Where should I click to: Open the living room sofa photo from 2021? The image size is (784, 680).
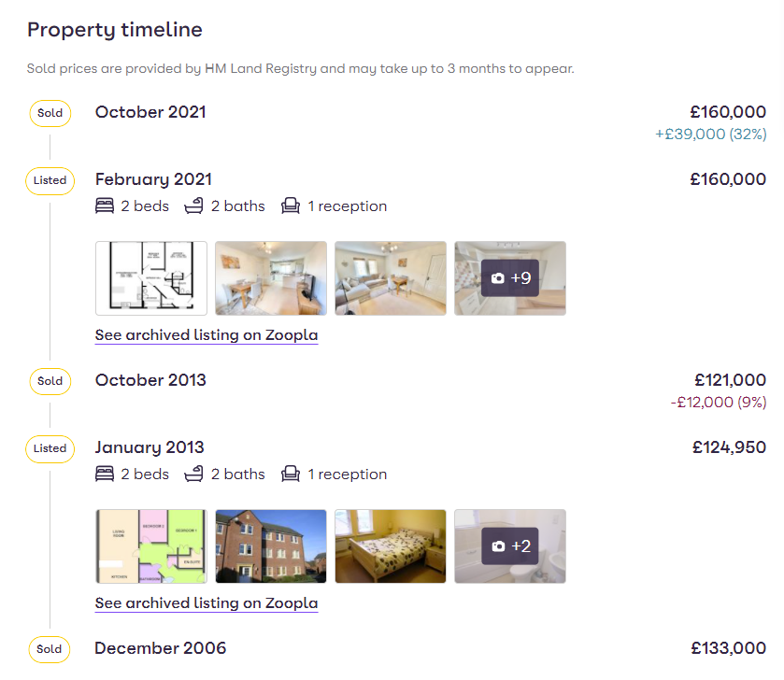click(x=391, y=278)
